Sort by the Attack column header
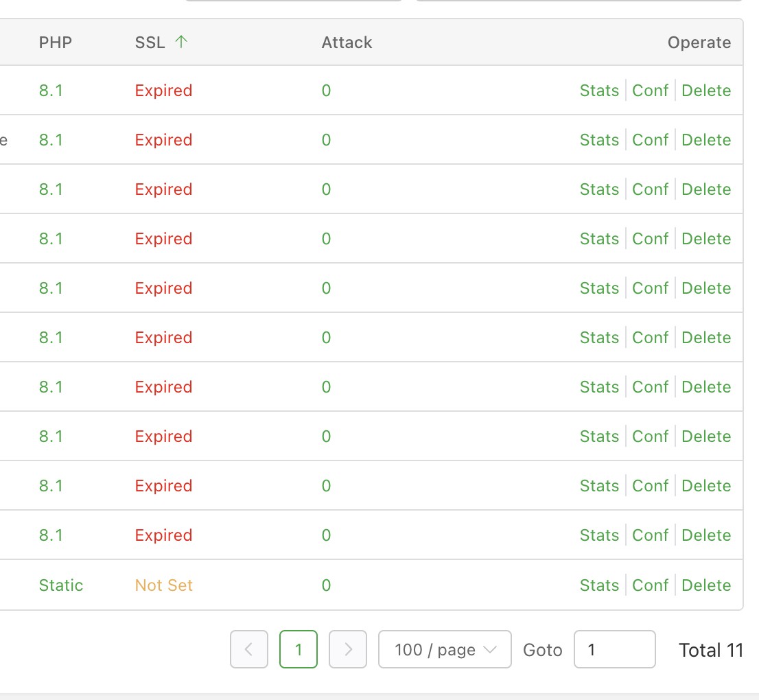 [x=347, y=43]
